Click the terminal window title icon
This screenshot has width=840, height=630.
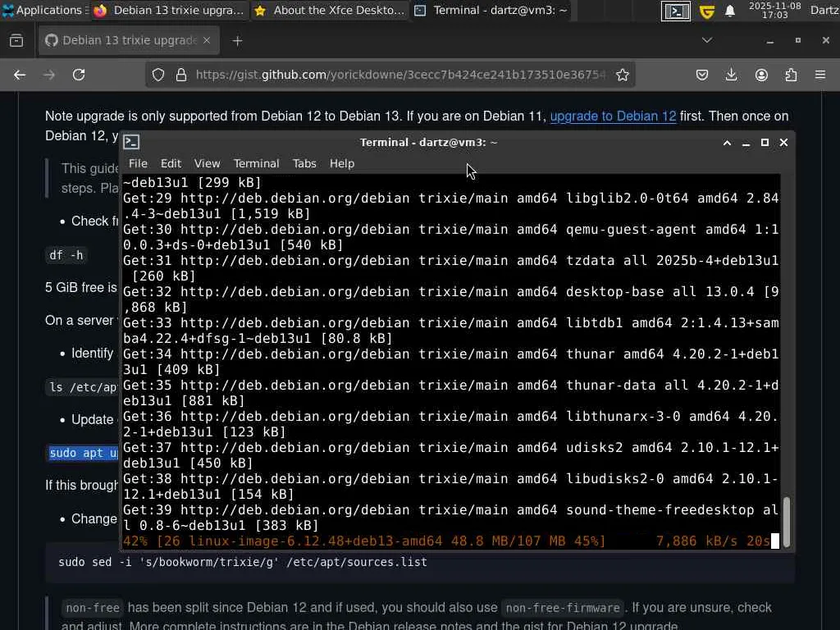[131, 142]
